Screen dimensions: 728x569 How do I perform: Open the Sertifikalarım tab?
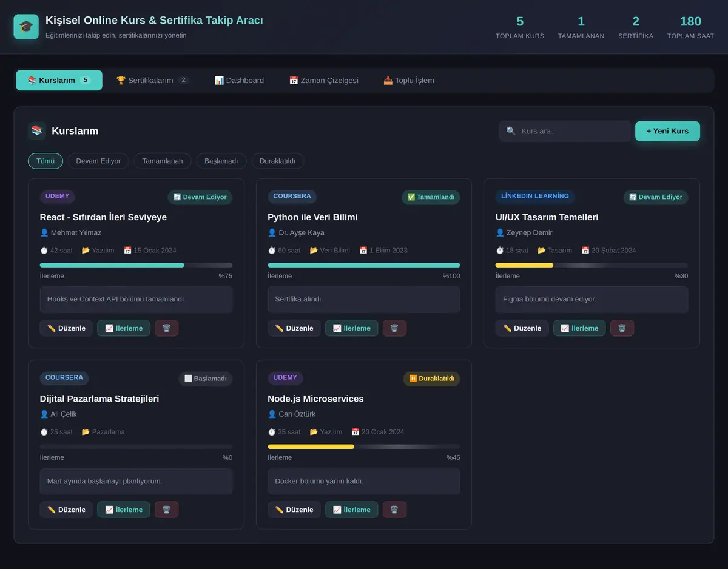point(153,80)
